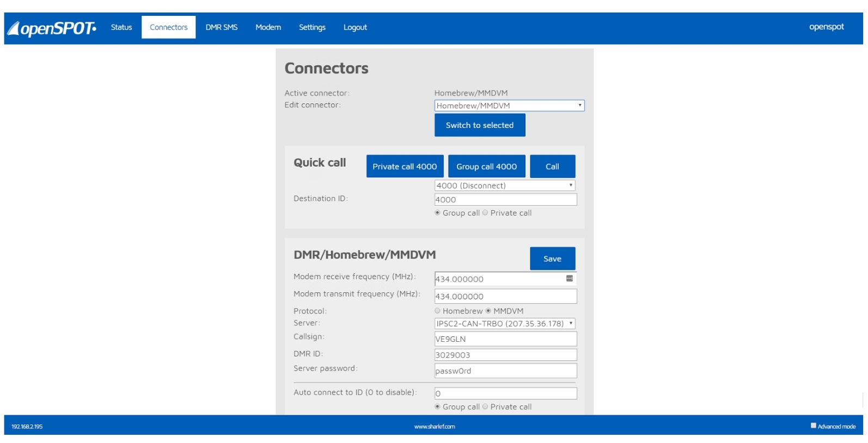868x443 pixels.
Task: Click the Private call 4000 button
Action: click(x=405, y=167)
